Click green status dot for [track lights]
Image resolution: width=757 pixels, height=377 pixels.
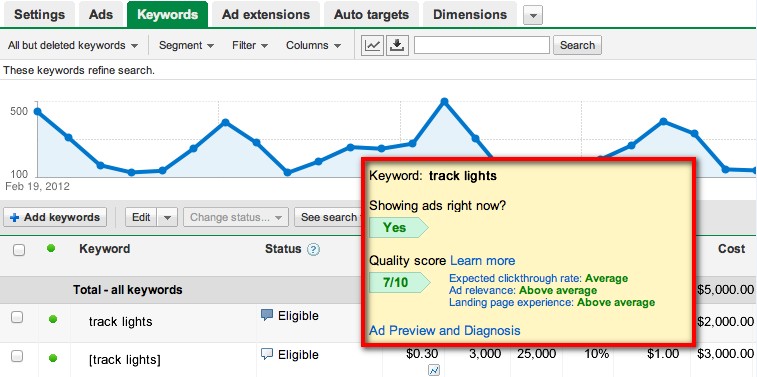click(53, 358)
